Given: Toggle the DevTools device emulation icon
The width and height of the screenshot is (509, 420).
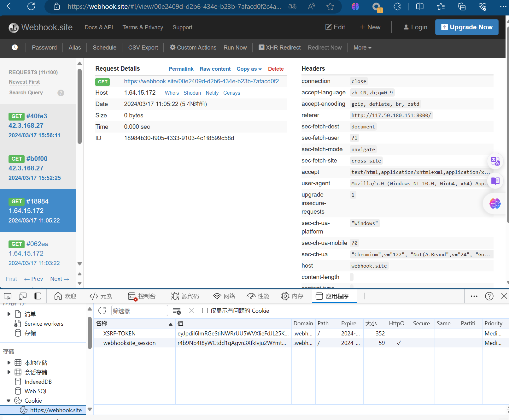Looking at the screenshot, I should point(23,296).
